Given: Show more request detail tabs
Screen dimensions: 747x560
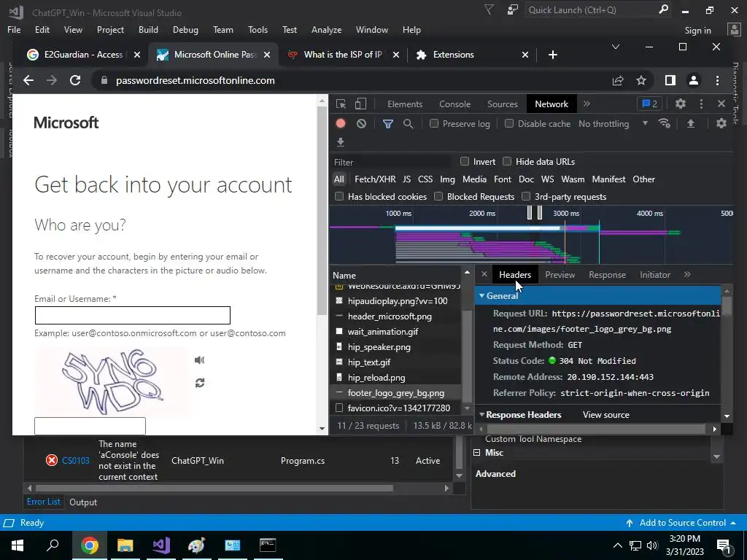Looking at the screenshot, I should [687, 274].
